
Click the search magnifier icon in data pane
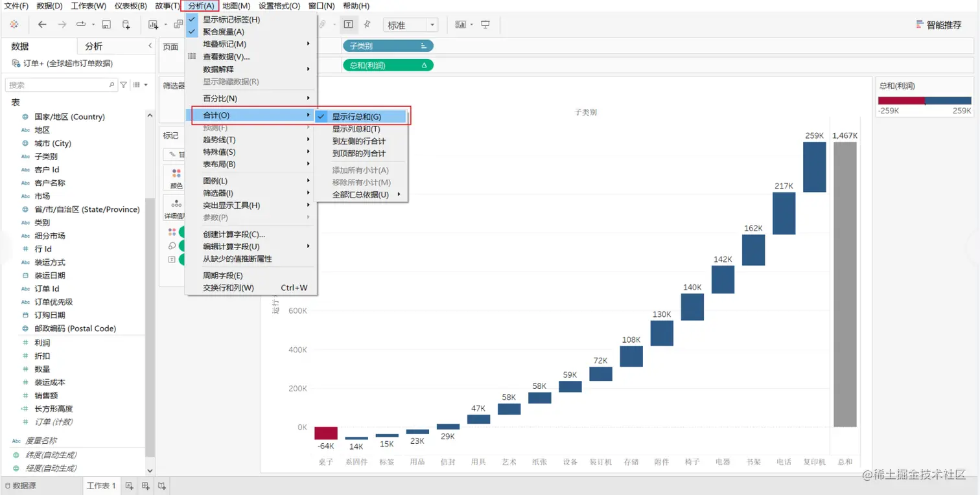pyautogui.click(x=111, y=85)
